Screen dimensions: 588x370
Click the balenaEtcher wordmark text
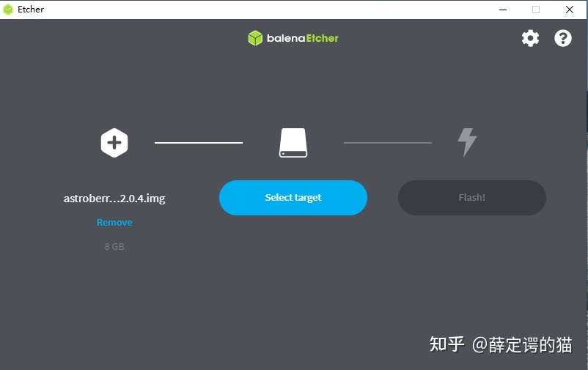[x=303, y=38]
